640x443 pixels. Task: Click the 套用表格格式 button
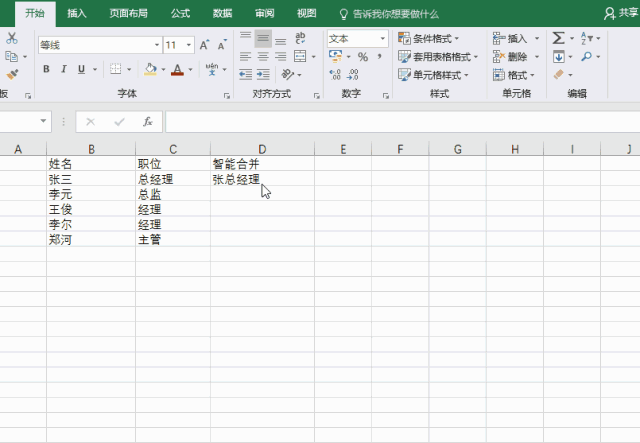click(438, 57)
